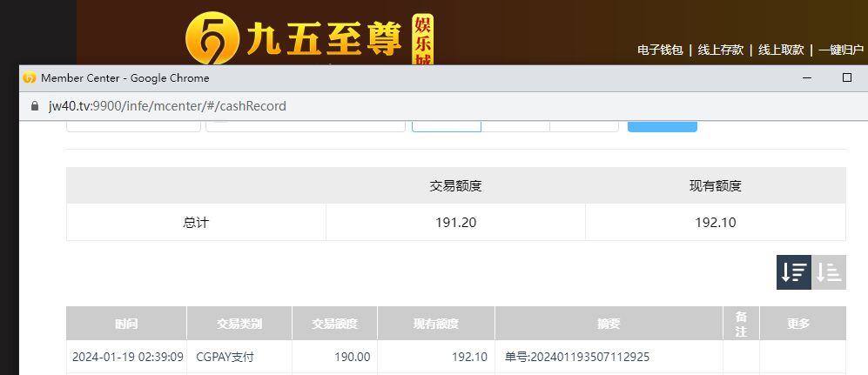Click the 现有额度 summary table header

[716, 186]
